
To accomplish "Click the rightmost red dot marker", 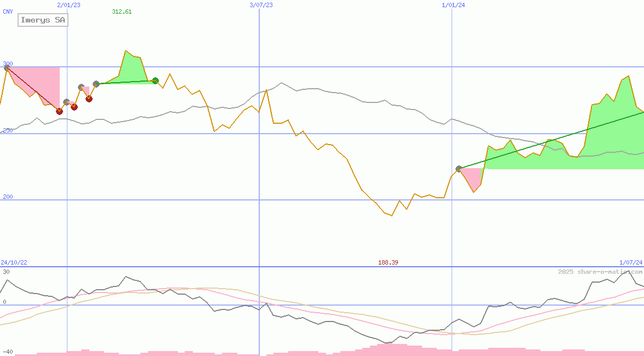I will 89,99.
